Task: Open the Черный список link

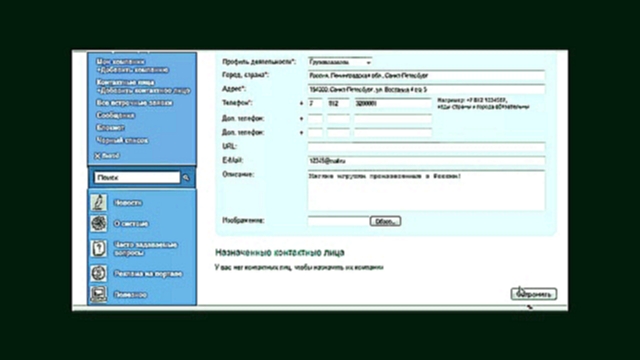Action: 122,140
